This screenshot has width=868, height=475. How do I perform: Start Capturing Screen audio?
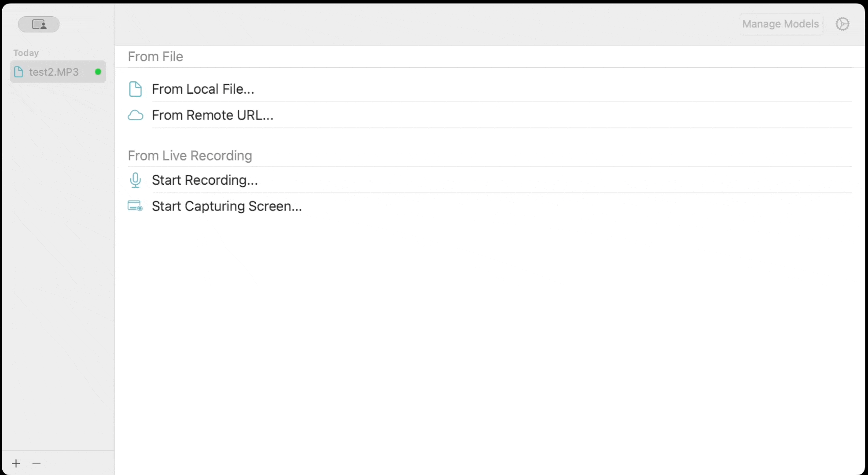pos(226,206)
